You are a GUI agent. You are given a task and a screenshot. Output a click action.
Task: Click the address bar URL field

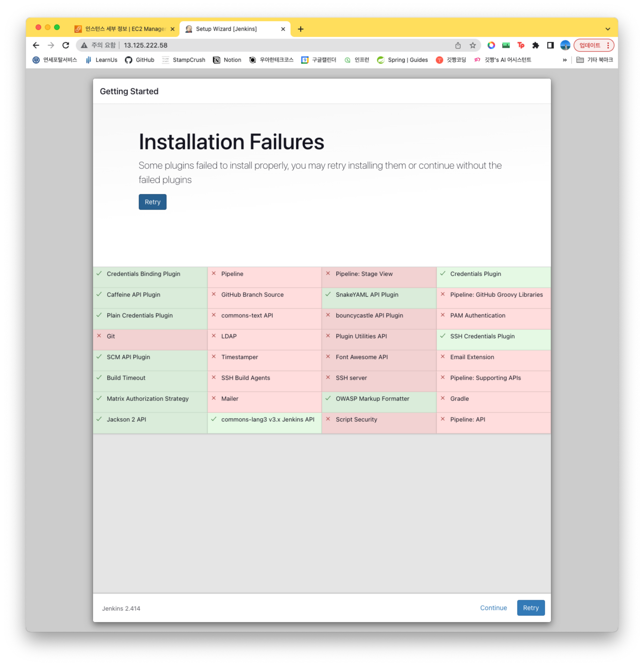(x=272, y=45)
